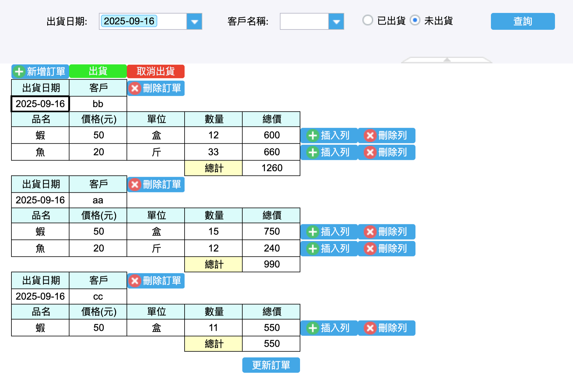Click the 查詢 search button
573x392 pixels.
point(522,21)
